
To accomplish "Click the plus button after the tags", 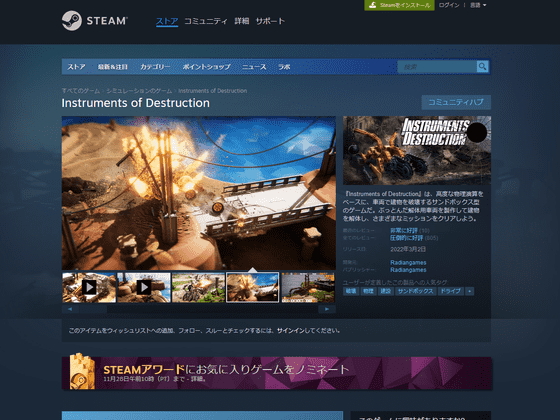I will pos(470,291).
